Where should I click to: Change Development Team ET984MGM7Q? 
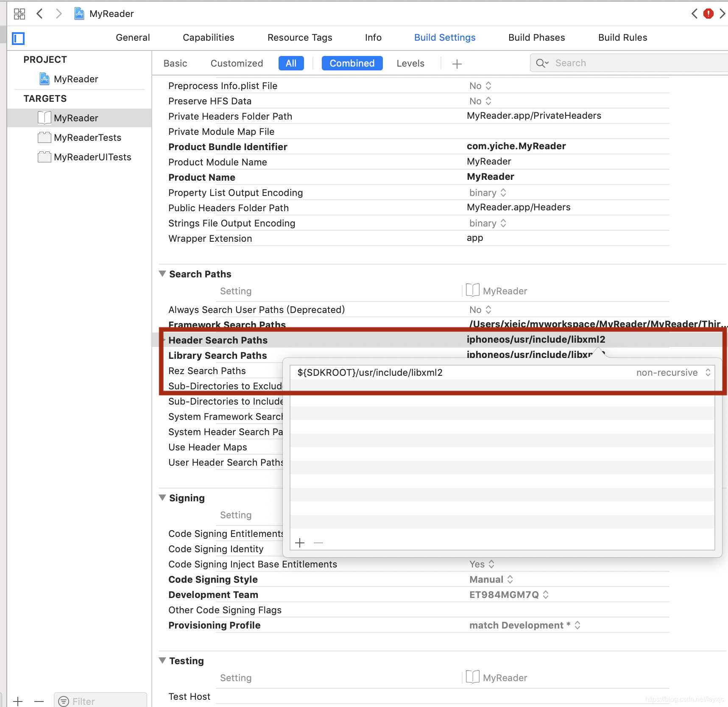coord(509,595)
